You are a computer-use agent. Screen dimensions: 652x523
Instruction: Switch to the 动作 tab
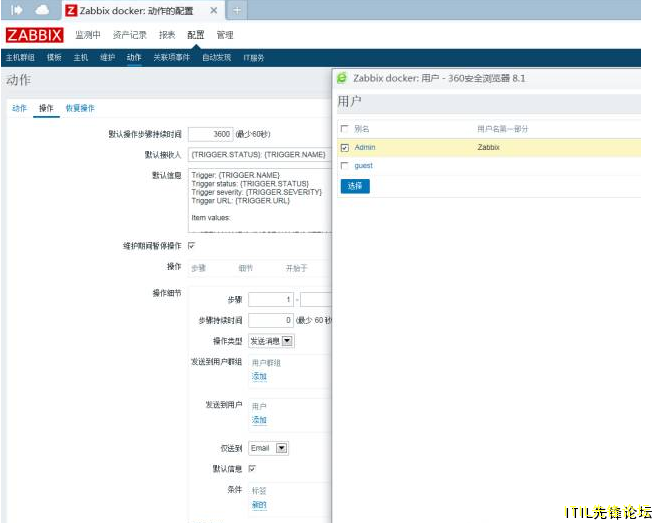(x=19, y=108)
